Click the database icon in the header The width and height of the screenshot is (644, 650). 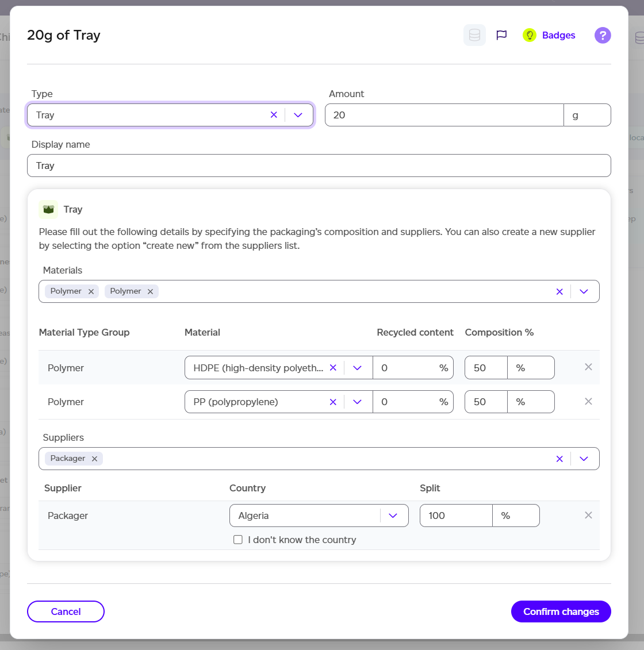(x=474, y=35)
